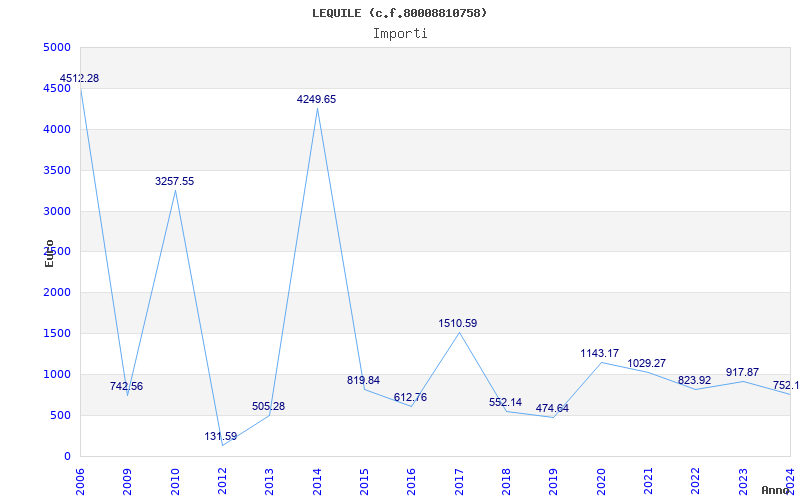This screenshot has width=800, height=500.
Task: Click the x-axis year 2009
Action: coord(127,482)
